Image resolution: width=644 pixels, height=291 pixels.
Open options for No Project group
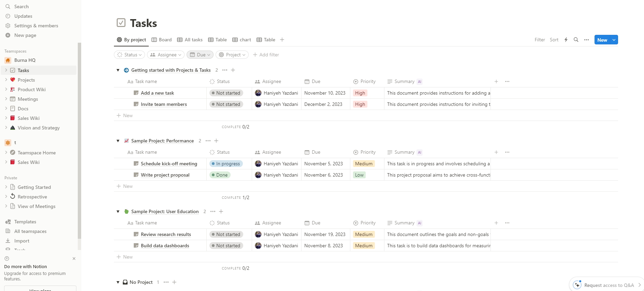coord(166,282)
